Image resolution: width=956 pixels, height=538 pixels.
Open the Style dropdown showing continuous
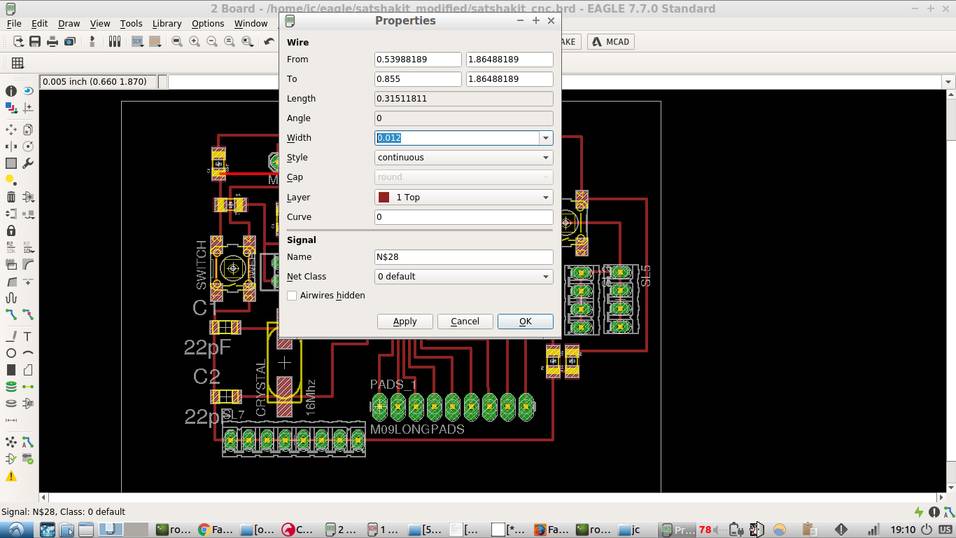(x=463, y=157)
